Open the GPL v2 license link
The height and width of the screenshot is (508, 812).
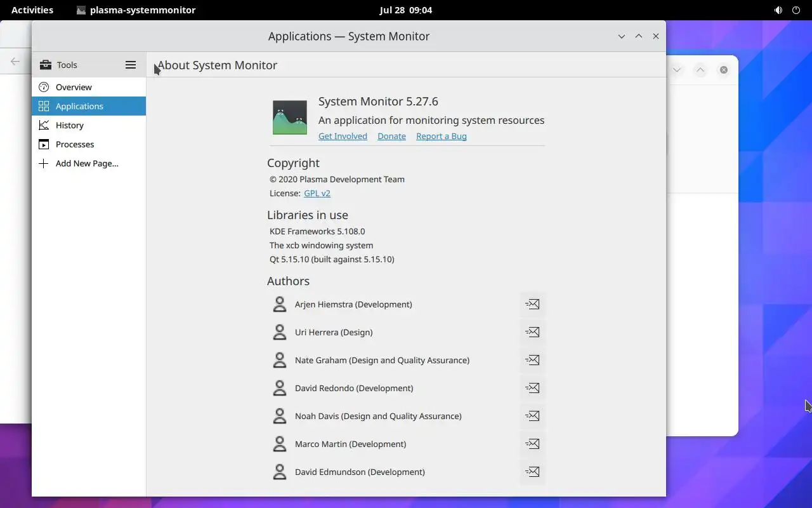[317, 193]
